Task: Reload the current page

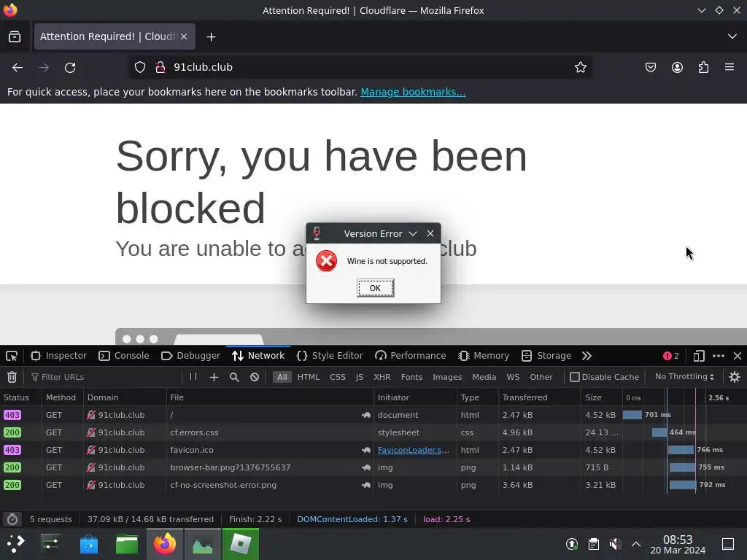Action: tap(70, 68)
